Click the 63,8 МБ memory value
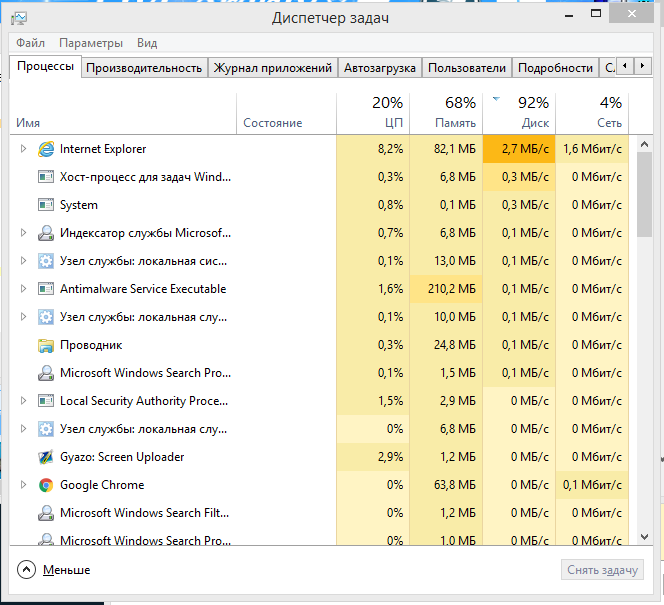Image resolution: width=664 pixels, height=605 pixels. click(x=454, y=485)
